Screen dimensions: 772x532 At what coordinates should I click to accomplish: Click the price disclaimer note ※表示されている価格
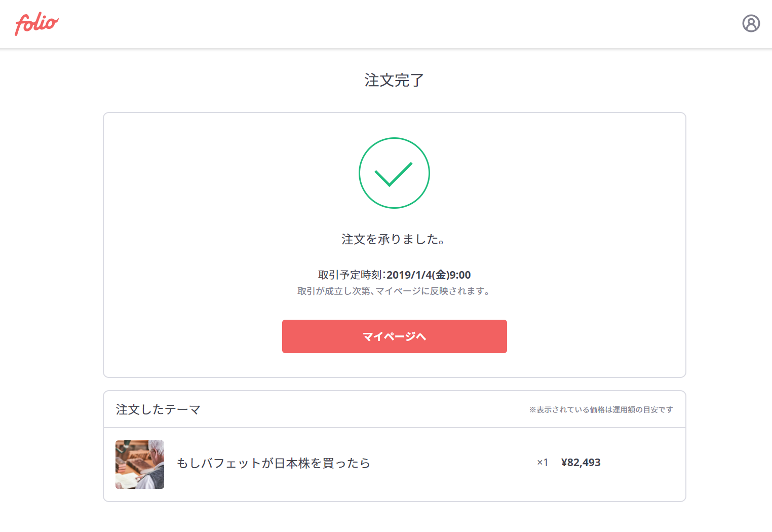(x=601, y=409)
